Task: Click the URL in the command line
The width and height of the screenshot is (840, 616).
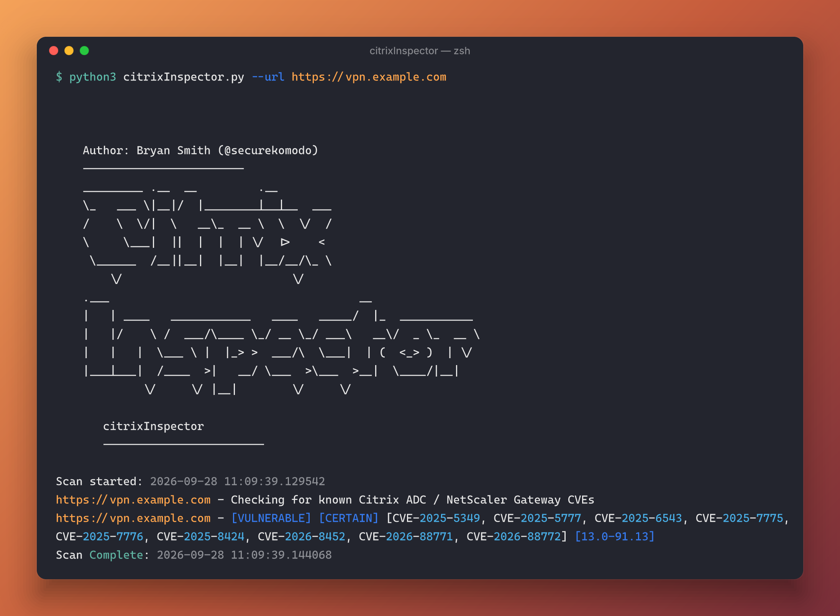Action: pyautogui.click(x=369, y=77)
